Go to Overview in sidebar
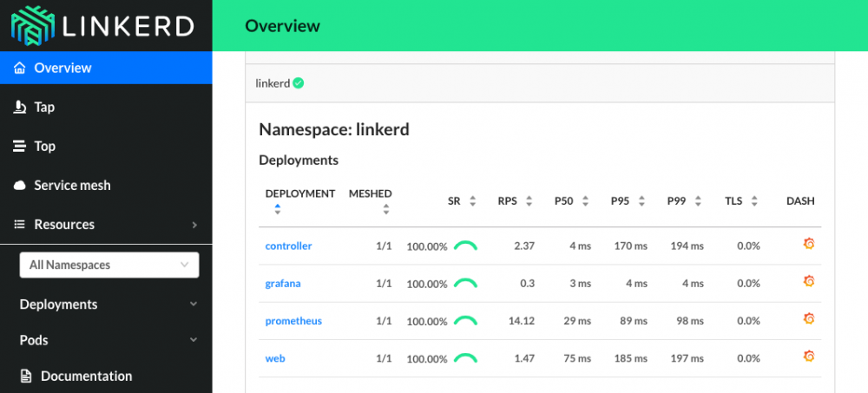This screenshot has width=868, height=393. point(106,68)
